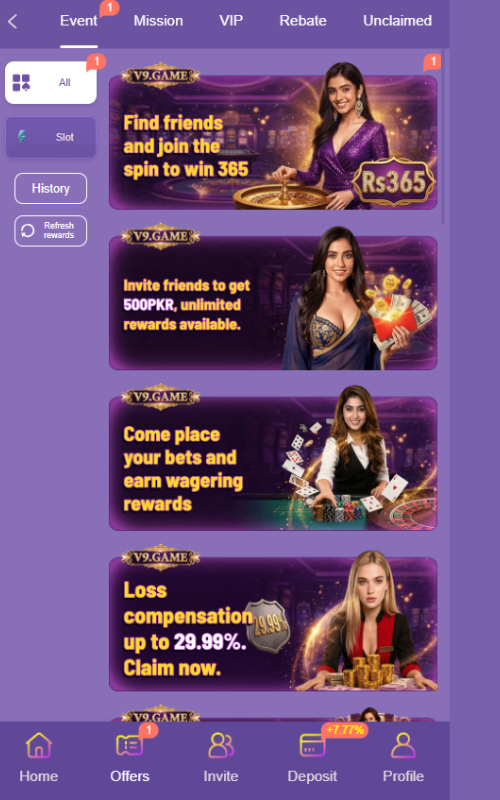The image size is (500, 800).
Task: Select the Slot lightning category
Action: pyautogui.click(x=51, y=137)
